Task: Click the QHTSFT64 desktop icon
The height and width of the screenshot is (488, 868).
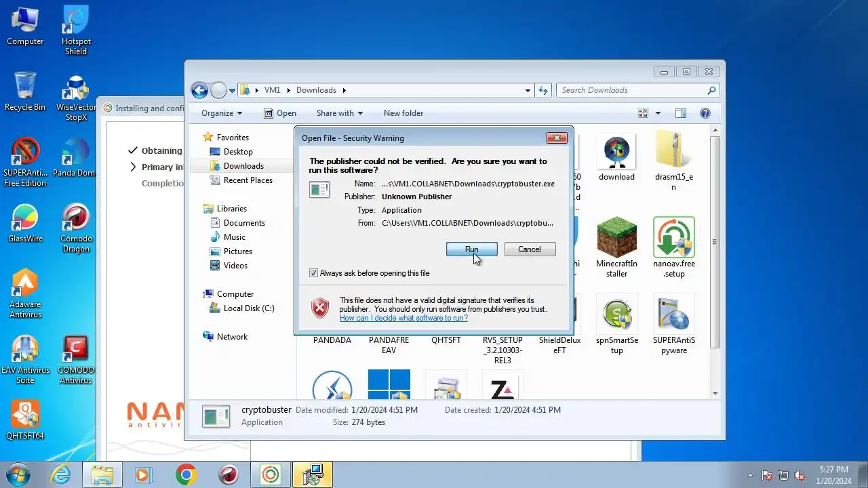Action: point(25,420)
